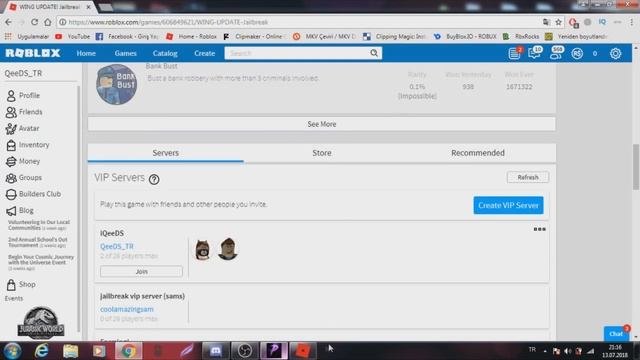
Task: Switch to the Recommended tab
Action: coord(478,153)
